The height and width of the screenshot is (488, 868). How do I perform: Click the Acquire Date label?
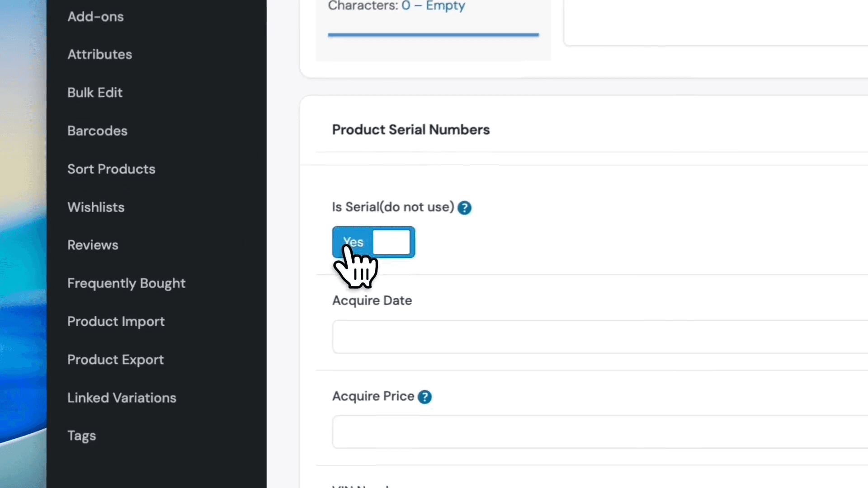372,301
